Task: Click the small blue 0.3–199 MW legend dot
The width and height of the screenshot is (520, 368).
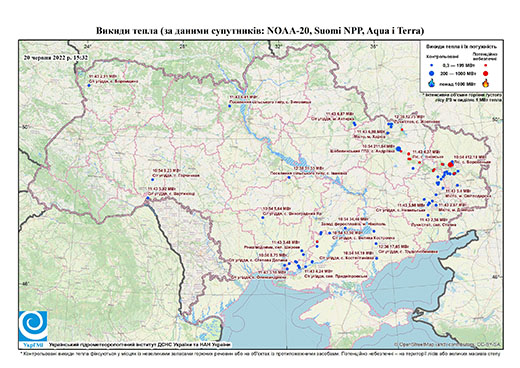Action: [x=432, y=66]
